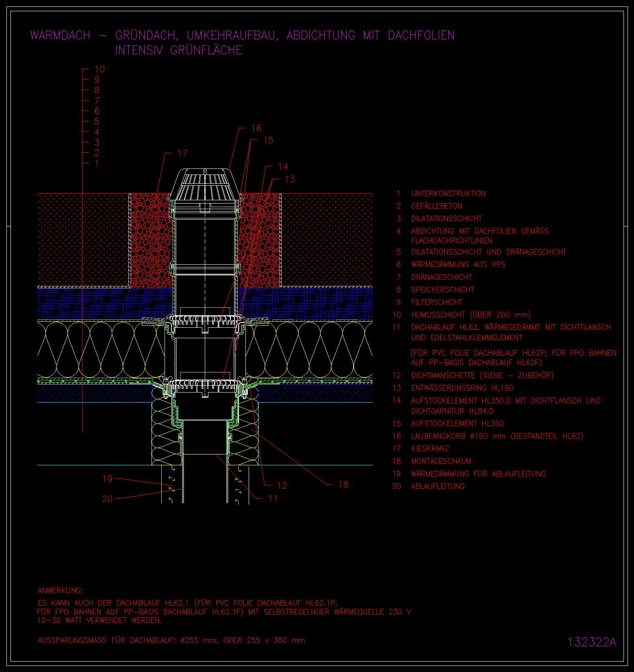Click the subtitle 'INTENSIV GRÜNFLÄCHE'
The image size is (634, 672).
coord(179,50)
